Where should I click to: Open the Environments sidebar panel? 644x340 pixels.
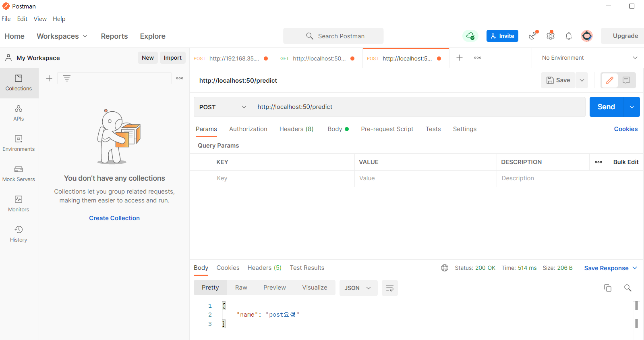point(19,143)
